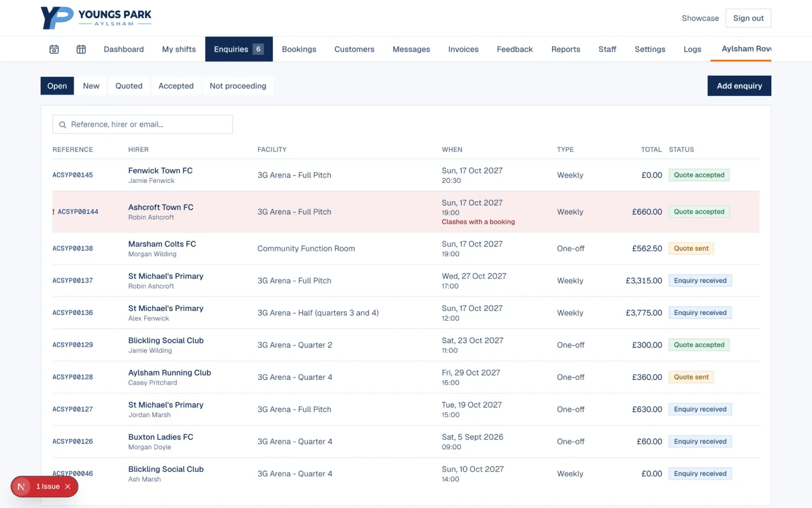This screenshot has height=508, width=812.
Task: Click the Youngs Park Aylsham logo
Action: [96, 18]
